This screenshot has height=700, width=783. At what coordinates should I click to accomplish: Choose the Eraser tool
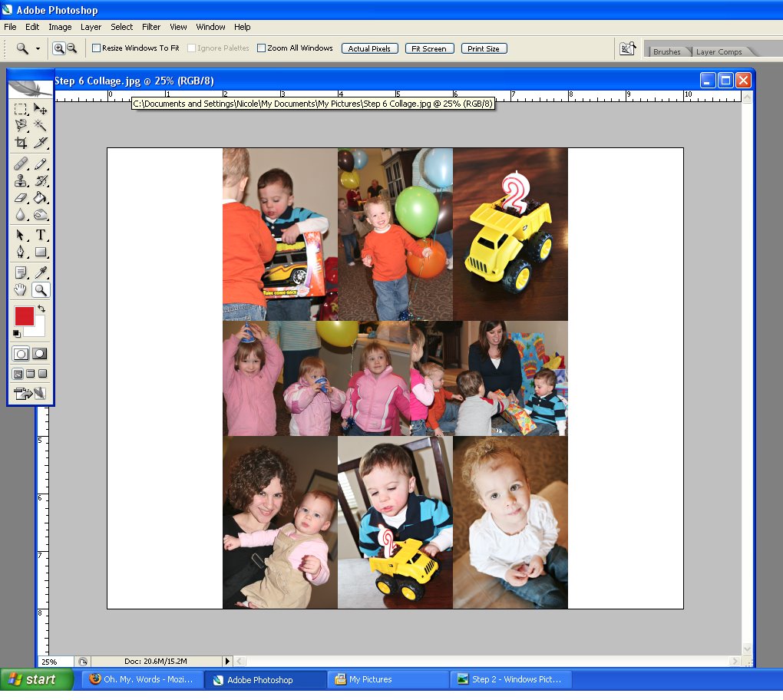pos(21,198)
